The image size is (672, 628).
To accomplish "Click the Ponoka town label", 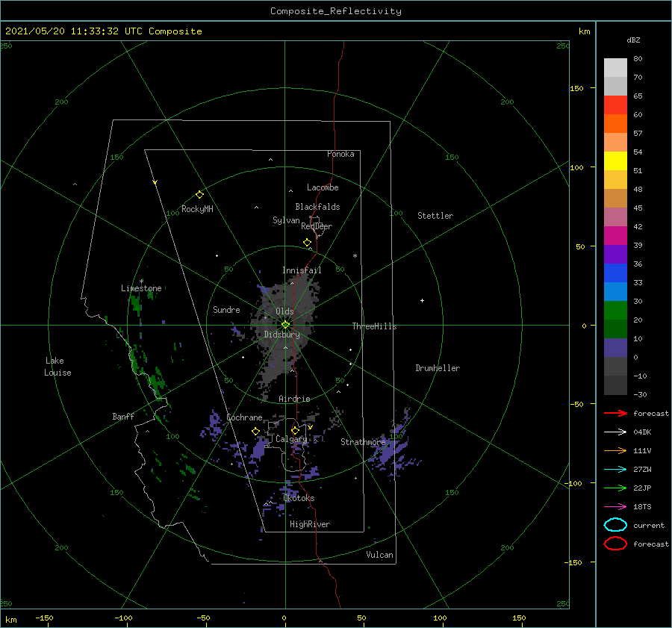I will tap(340, 154).
